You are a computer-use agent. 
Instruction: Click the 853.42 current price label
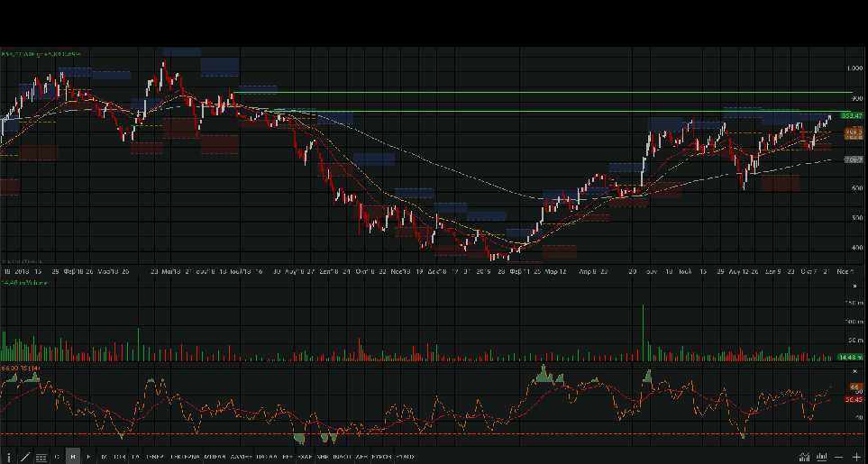pyautogui.click(x=852, y=116)
